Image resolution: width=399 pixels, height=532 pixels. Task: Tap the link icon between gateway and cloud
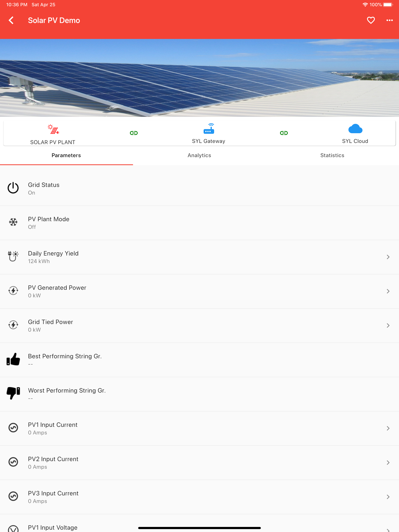pyautogui.click(x=284, y=133)
